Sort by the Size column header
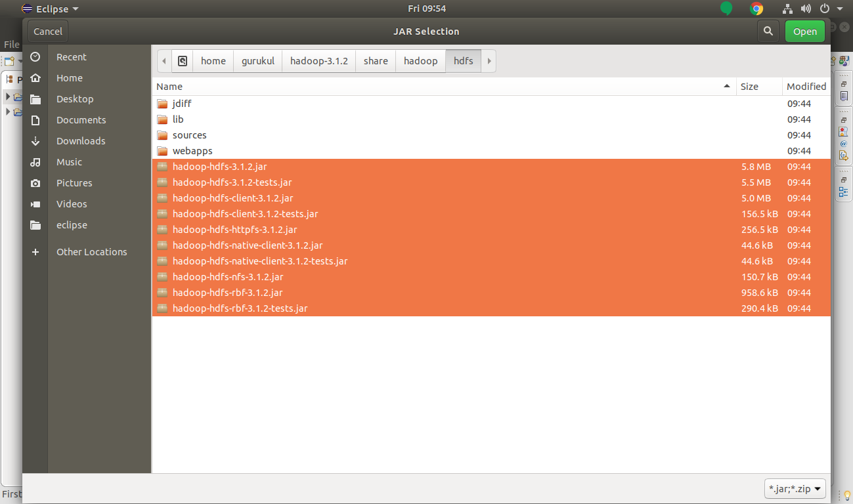This screenshot has width=853, height=504. [759, 87]
